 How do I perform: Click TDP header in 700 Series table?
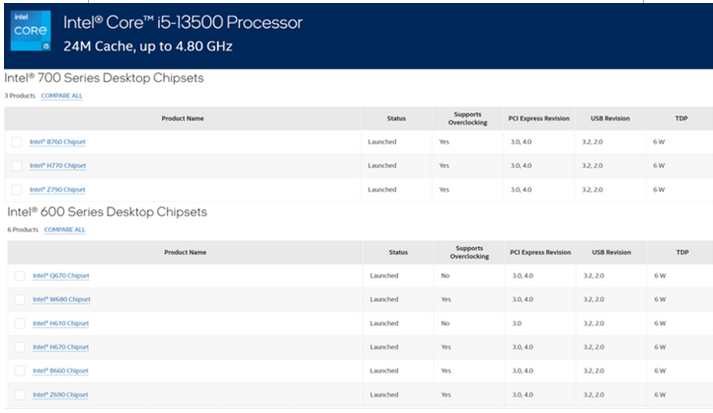681,118
